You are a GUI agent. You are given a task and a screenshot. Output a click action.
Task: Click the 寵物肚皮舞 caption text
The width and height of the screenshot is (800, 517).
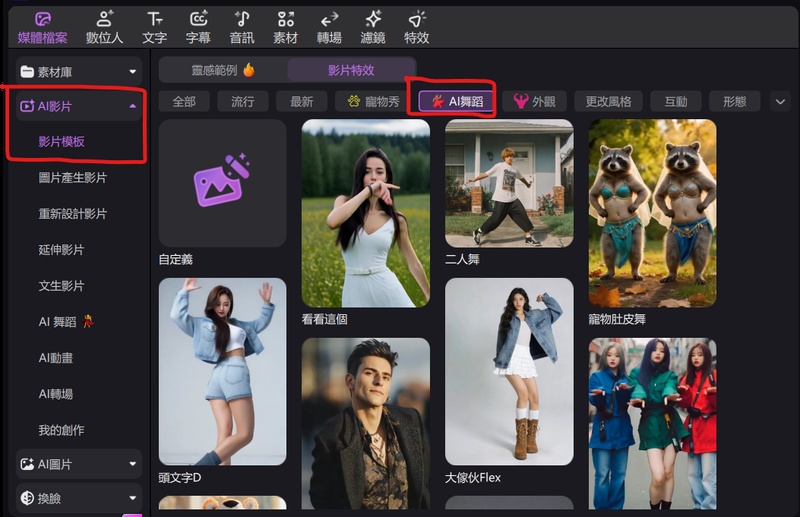617,319
